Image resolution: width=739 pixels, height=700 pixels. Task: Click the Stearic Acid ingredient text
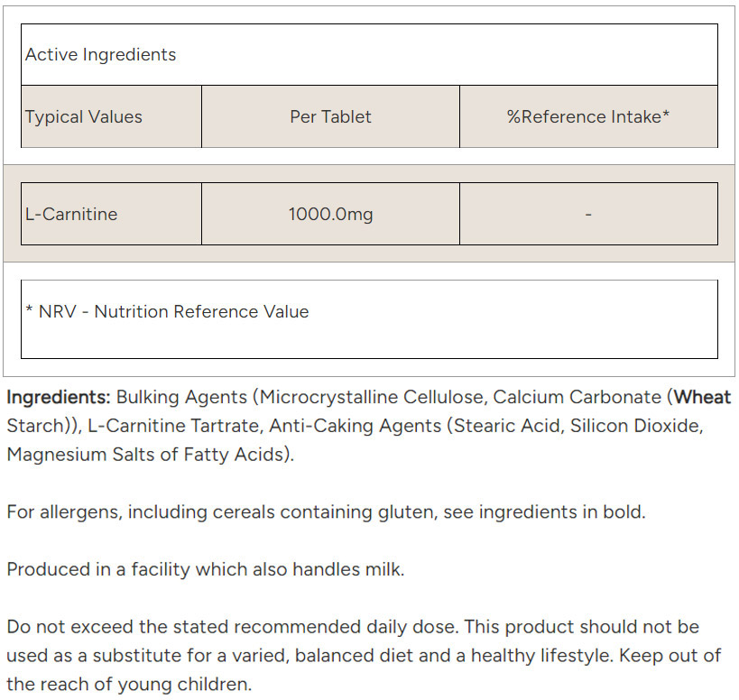tap(508, 426)
